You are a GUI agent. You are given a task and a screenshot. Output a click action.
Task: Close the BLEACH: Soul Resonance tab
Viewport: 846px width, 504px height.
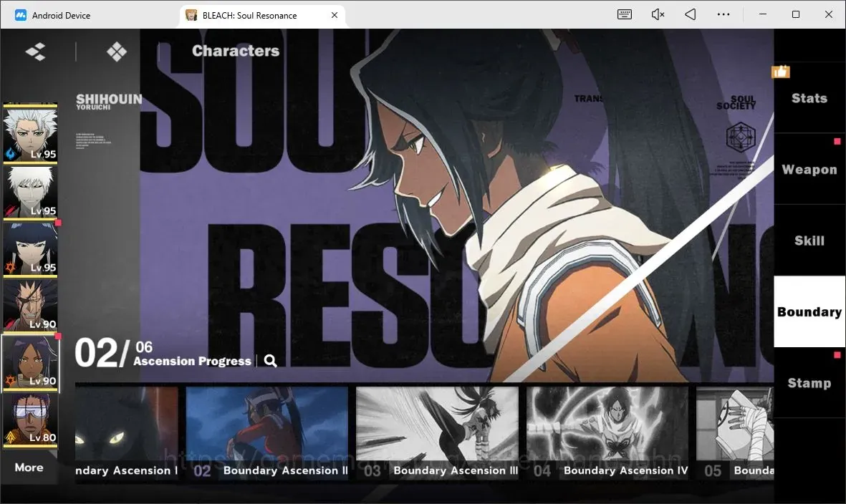pyautogui.click(x=335, y=15)
